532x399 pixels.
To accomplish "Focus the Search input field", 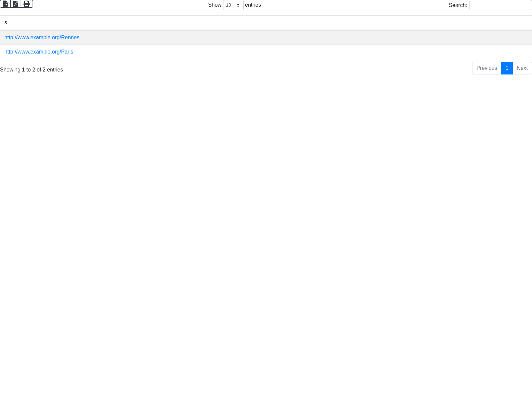I will click(500, 5).
